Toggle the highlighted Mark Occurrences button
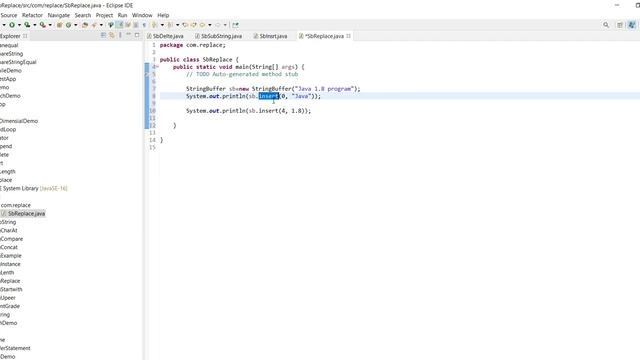 coord(120,25)
